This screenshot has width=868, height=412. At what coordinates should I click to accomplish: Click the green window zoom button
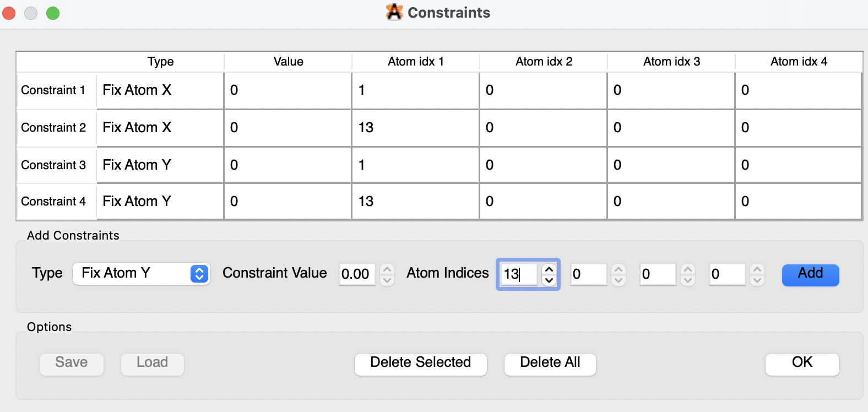[53, 13]
